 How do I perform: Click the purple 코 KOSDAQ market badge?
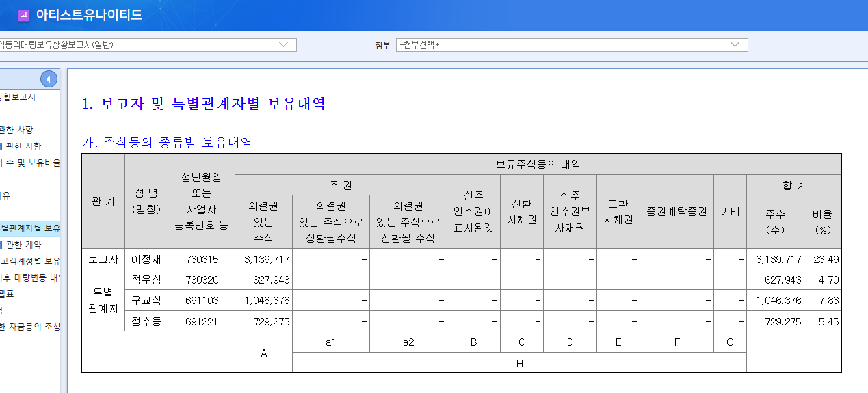[x=24, y=14]
